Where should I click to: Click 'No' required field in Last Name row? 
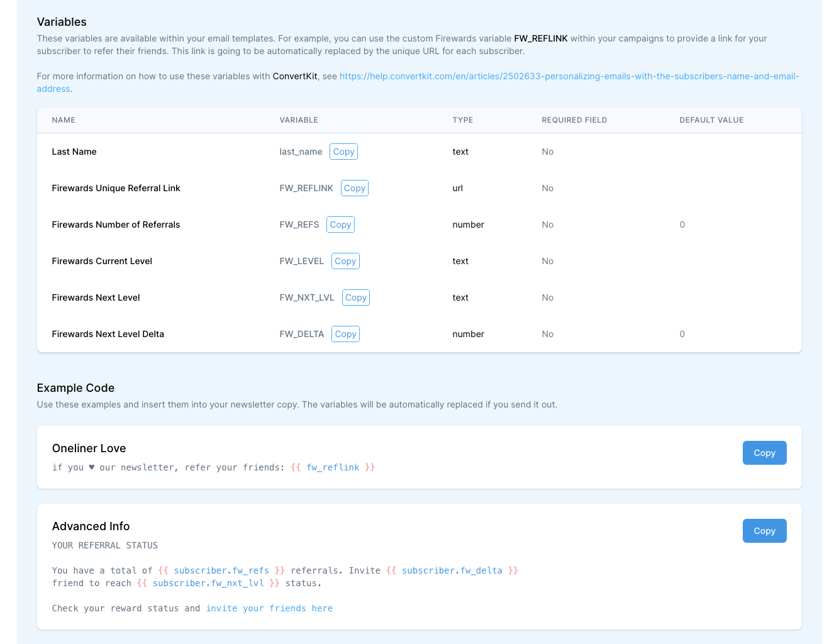[x=548, y=152]
